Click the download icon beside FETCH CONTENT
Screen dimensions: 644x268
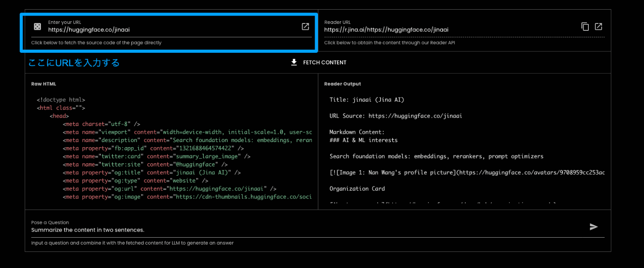click(x=294, y=63)
